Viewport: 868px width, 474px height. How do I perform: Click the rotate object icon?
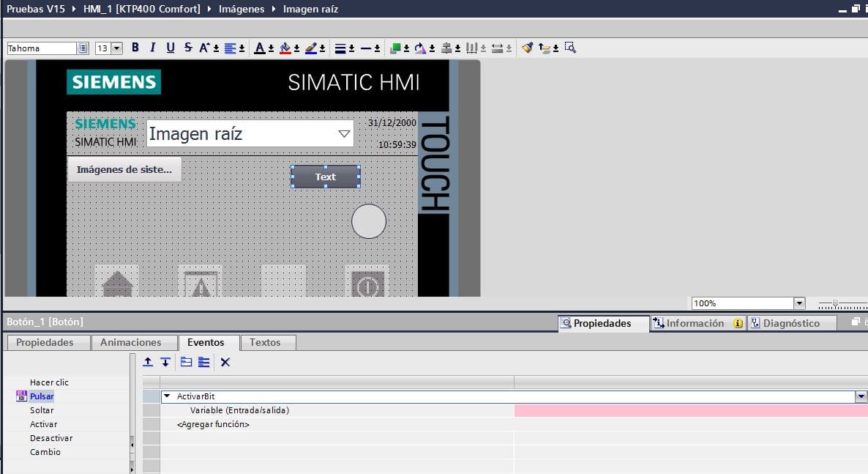coord(420,48)
